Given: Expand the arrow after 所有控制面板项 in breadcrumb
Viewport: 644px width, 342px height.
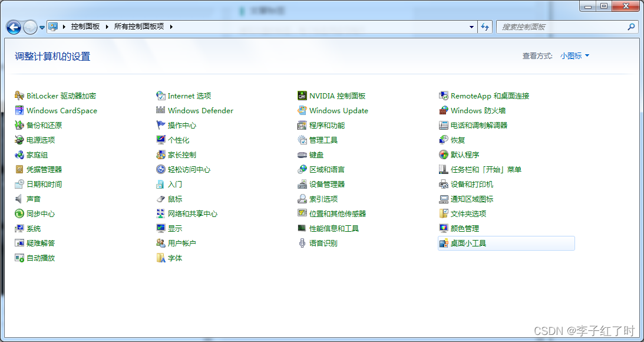Looking at the screenshot, I should click(171, 27).
